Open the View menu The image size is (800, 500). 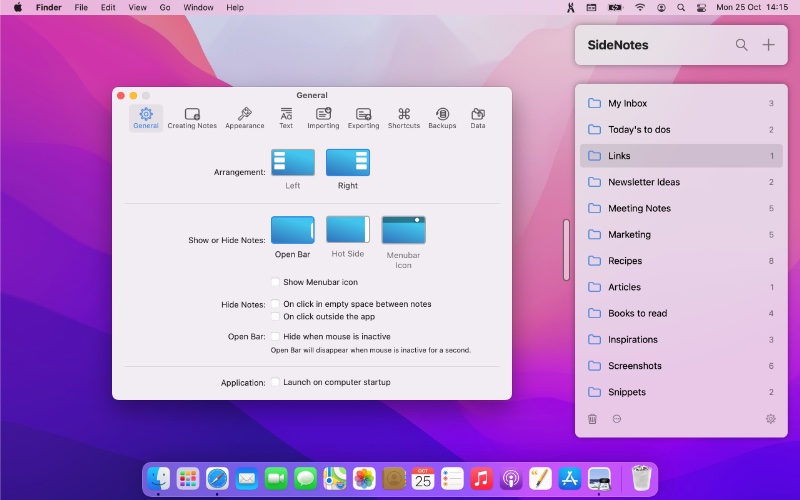tap(137, 7)
